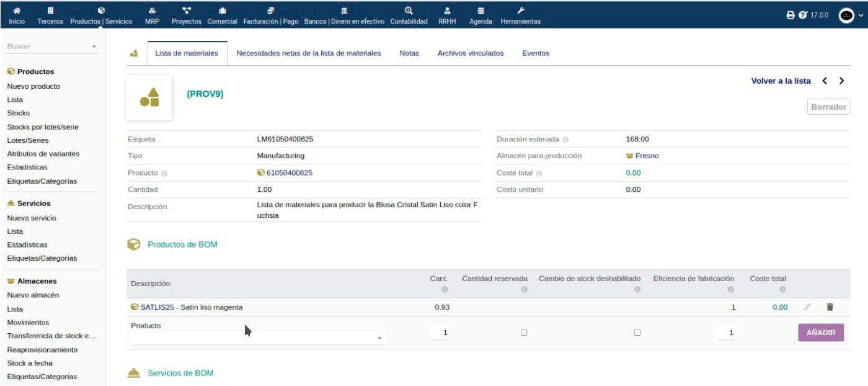This screenshot has height=386, width=868.
Task: Open the Inicio home icon
Action: click(x=17, y=11)
